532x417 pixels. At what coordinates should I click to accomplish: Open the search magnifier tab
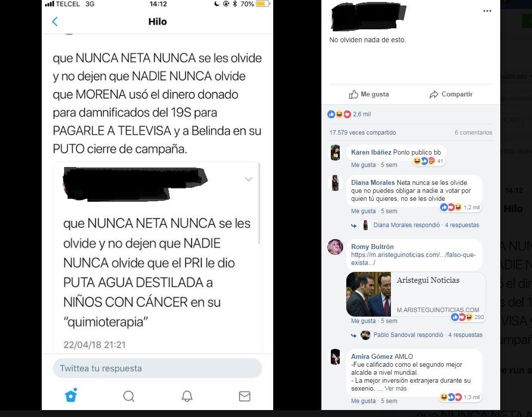click(x=129, y=396)
